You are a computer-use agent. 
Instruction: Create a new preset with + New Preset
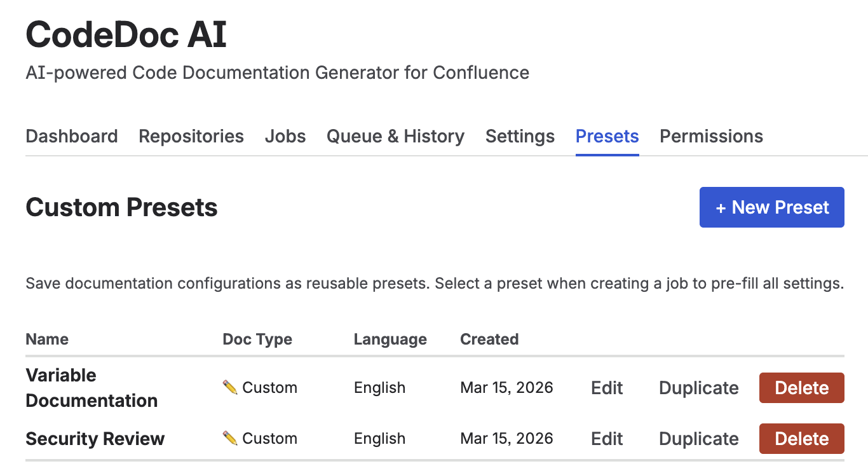click(x=771, y=207)
